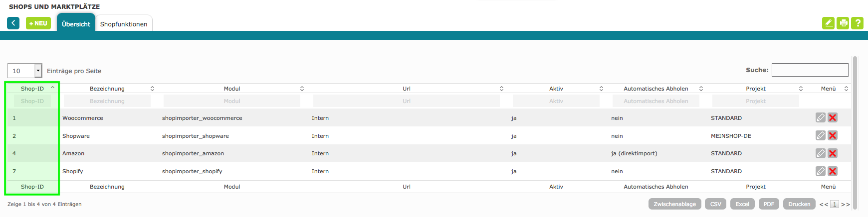Screen dimensions: 868x217
Task: Open edit icon for Amazon row
Action: (820, 153)
